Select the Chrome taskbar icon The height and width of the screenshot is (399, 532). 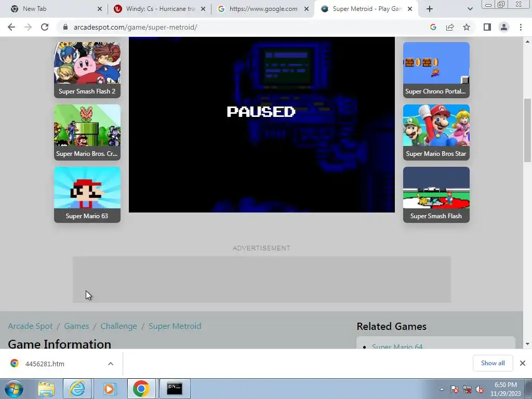point(141,389)
